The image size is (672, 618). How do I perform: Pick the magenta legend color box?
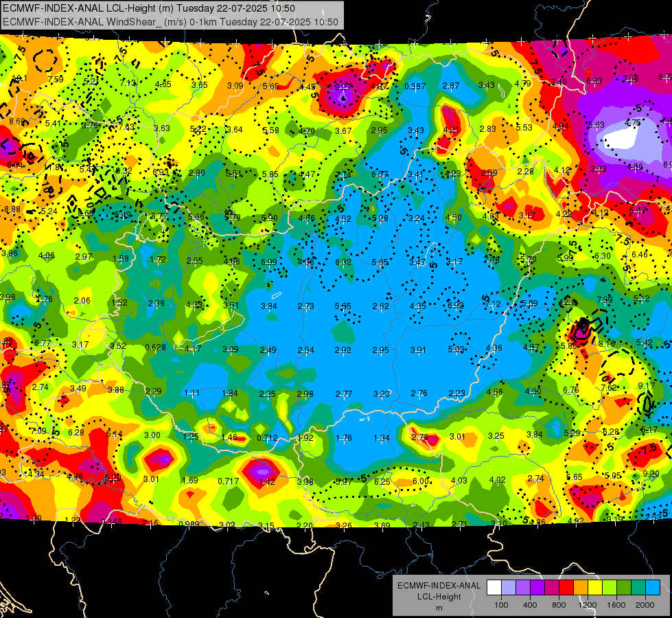tap(552, 587)
